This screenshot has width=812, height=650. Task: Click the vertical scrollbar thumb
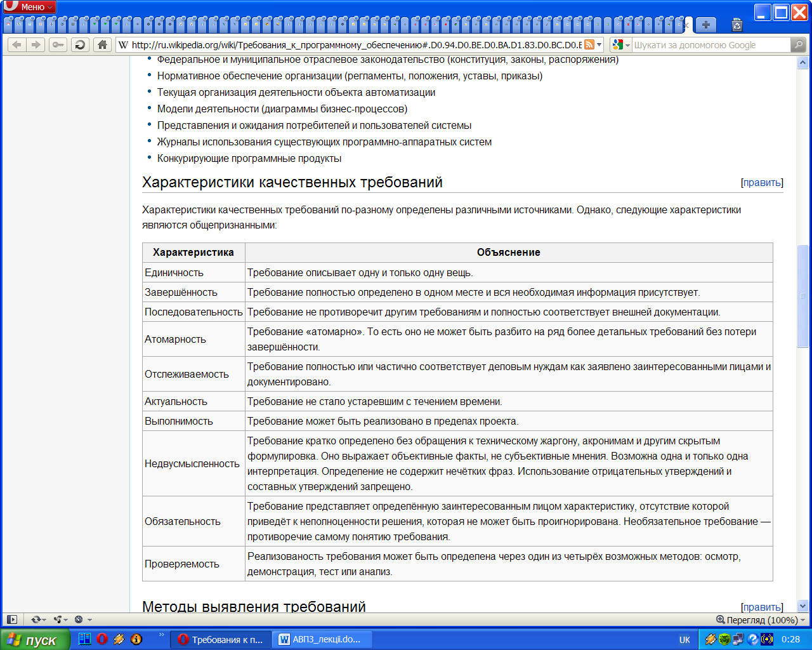(802, 296)
